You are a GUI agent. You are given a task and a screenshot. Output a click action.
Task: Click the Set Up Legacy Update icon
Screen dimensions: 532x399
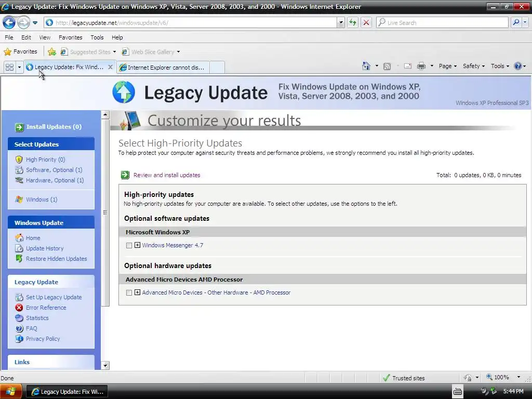[19, 297]
